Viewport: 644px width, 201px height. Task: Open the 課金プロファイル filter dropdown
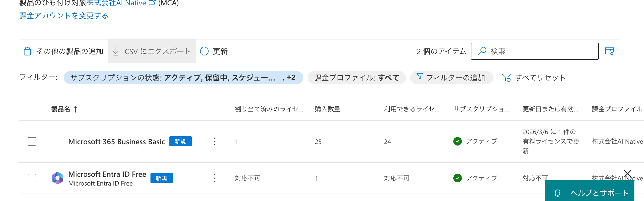click(x=357, y=78)
